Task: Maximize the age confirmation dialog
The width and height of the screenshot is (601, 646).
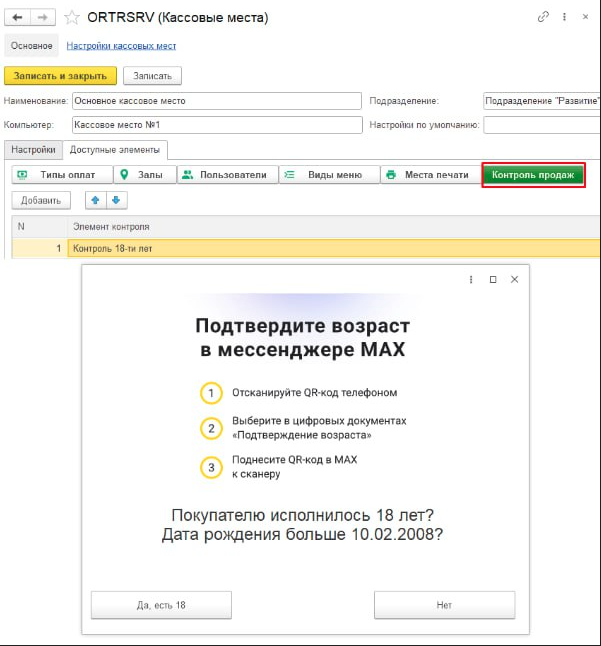Action: tap(493, 280)
